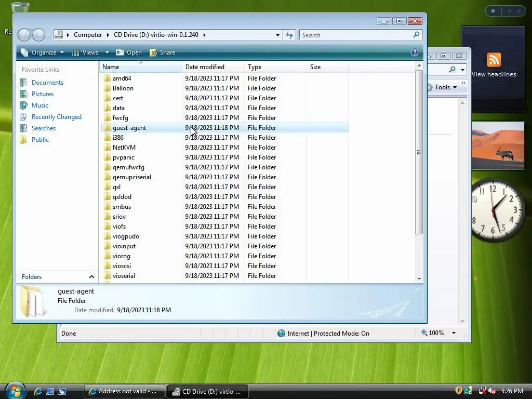Select the pvpanic folder
Screen dimensions: 532x399
click(124, 157)
